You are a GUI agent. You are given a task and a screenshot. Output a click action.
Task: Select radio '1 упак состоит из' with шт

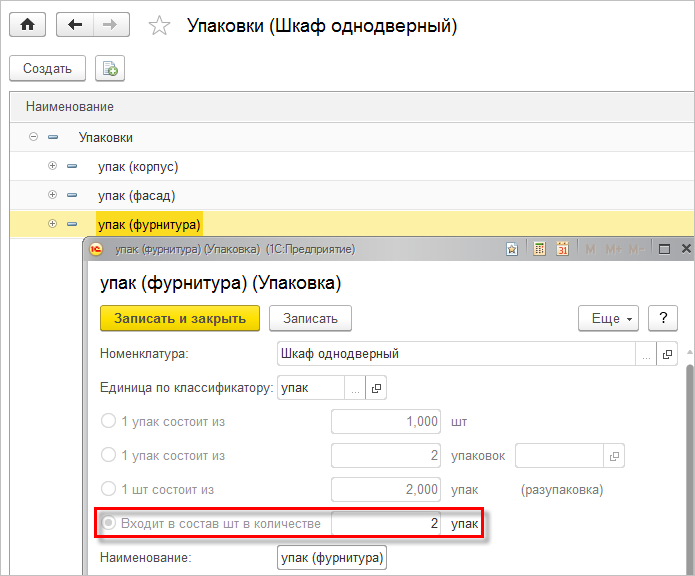coord(108,422)
